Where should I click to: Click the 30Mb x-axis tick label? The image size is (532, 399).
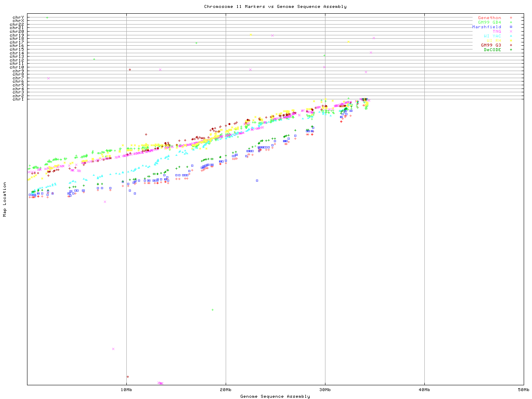click(x=325, y=390)
